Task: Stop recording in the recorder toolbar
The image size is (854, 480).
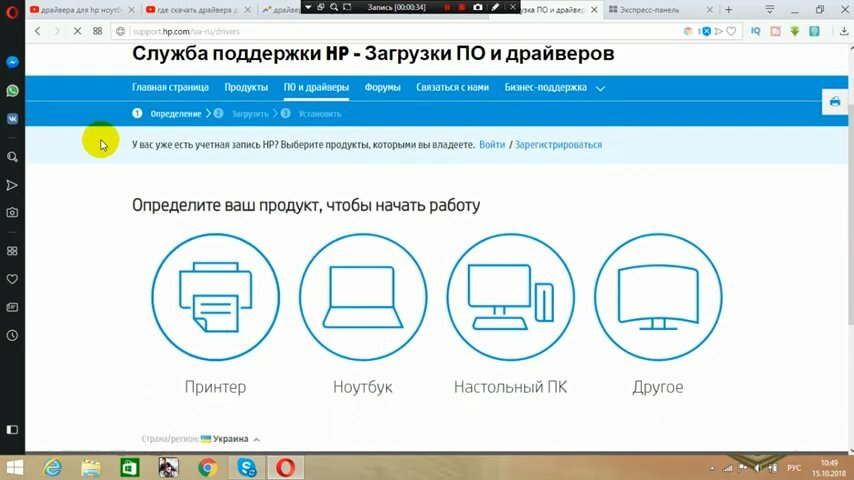Action: pos(462,7)
